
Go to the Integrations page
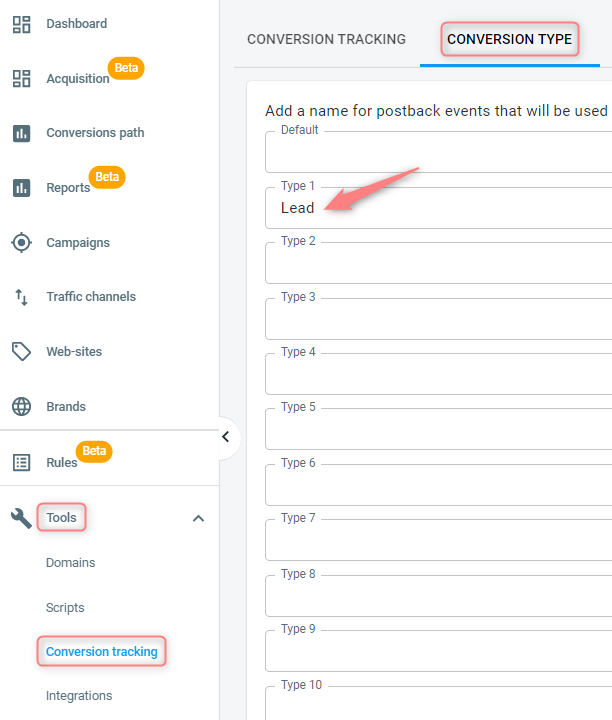[79, 696]
